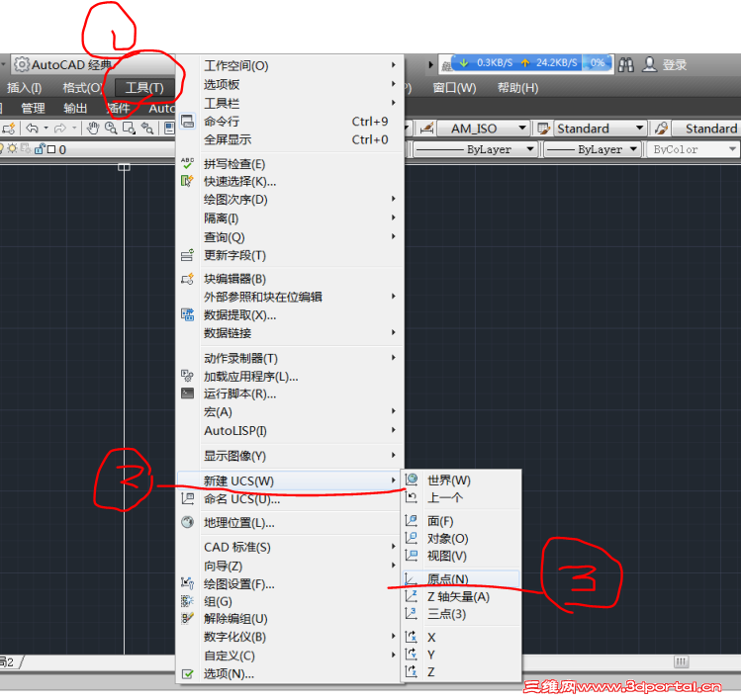Viewport: 741px width, 700px height.
Task: Click layer 0 color swatch square
Action: coord(51,149)
